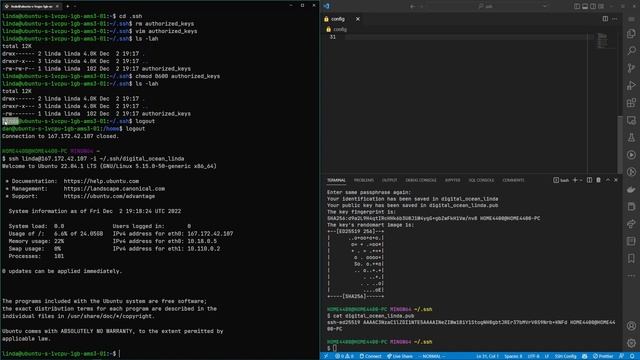Open Run and Debug view in activity bar
The width and height of the screenshot is (640, 360).
pyautogui.click(x=631, y=85)
